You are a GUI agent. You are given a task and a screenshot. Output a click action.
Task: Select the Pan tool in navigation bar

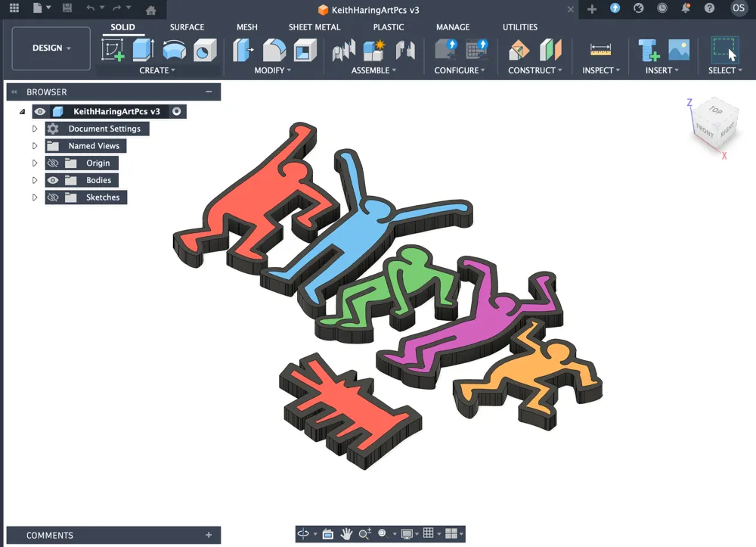pos(346,533)
